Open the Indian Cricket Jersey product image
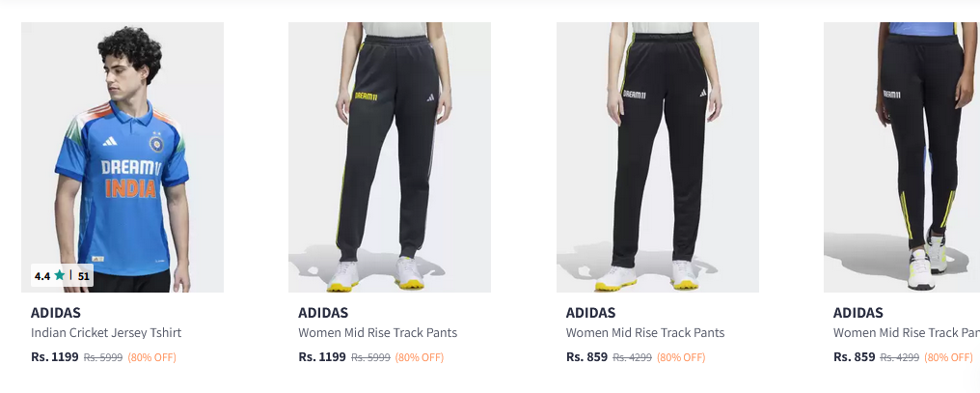Image resolution: width=980 pixels, height=393 pixels. [122, 154]
